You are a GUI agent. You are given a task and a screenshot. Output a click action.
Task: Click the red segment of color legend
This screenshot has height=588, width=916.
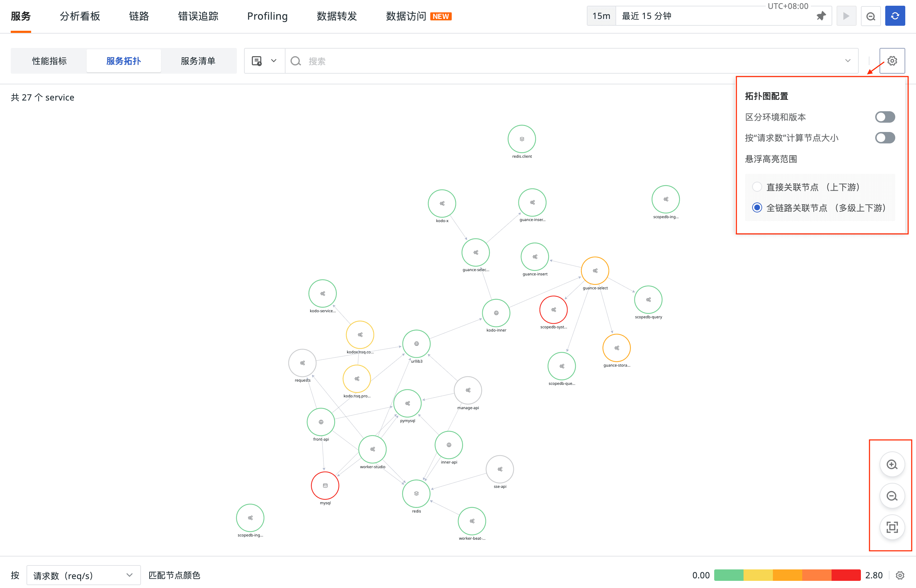pyautogui.click(x=846, y=575)
